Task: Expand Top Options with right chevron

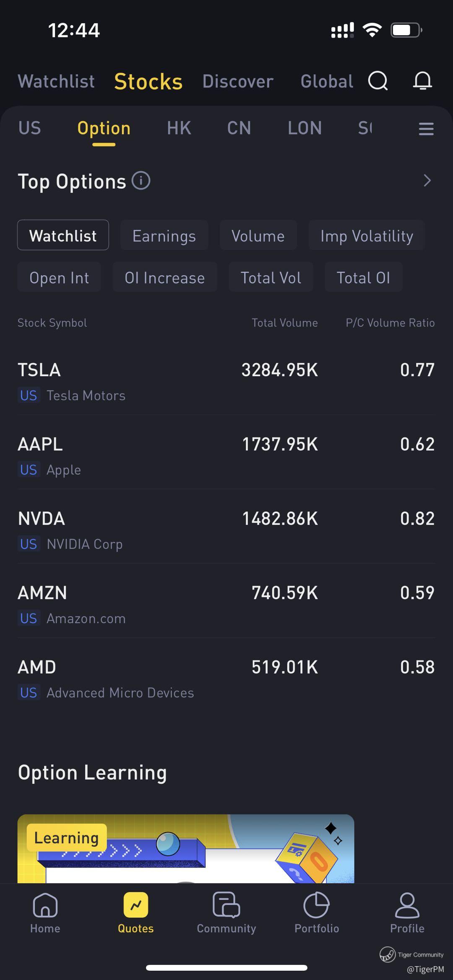Action: coord(427,181)
